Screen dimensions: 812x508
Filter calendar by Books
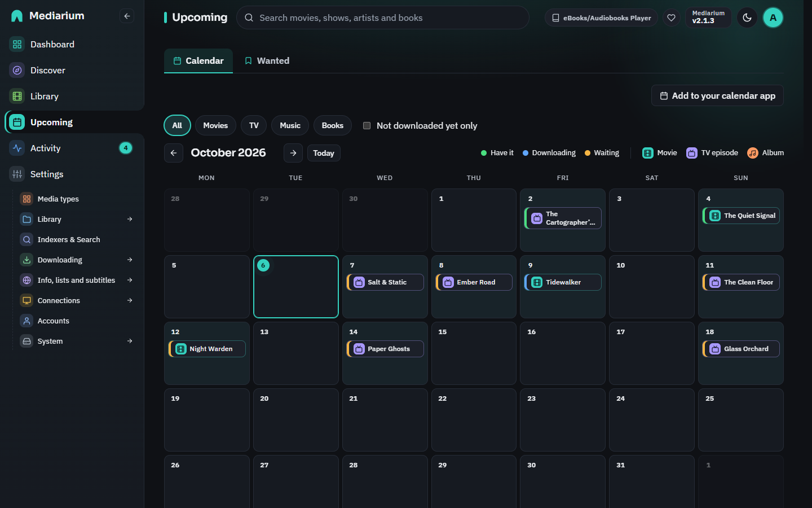coord(333,125)
